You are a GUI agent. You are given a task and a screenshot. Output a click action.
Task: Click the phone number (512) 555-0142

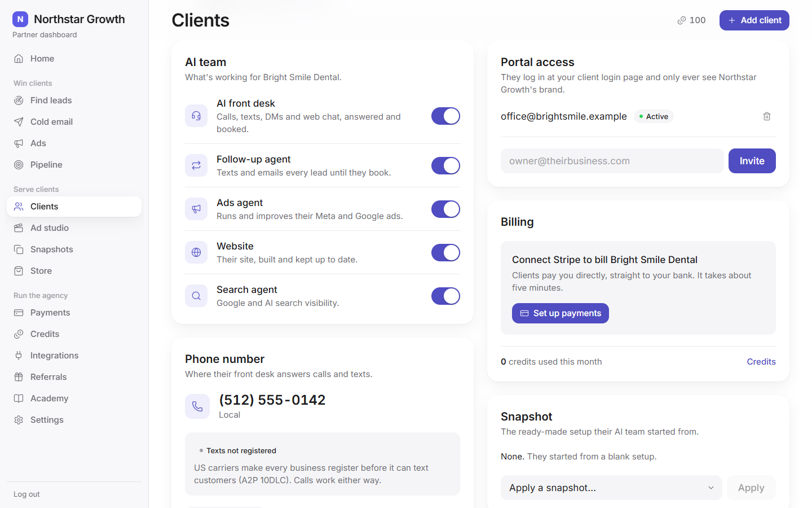pyautogui.click(x=272, y=400)
